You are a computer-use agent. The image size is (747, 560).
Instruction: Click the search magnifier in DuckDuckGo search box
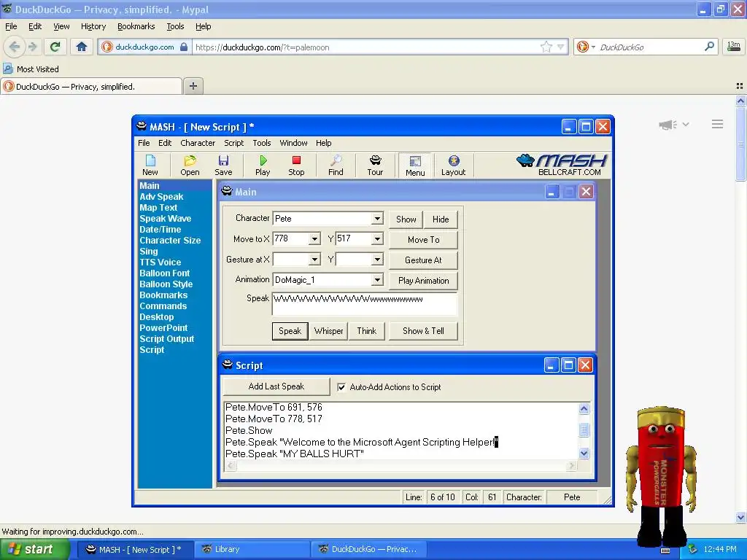pyautogui.click(x=709, y=47)
